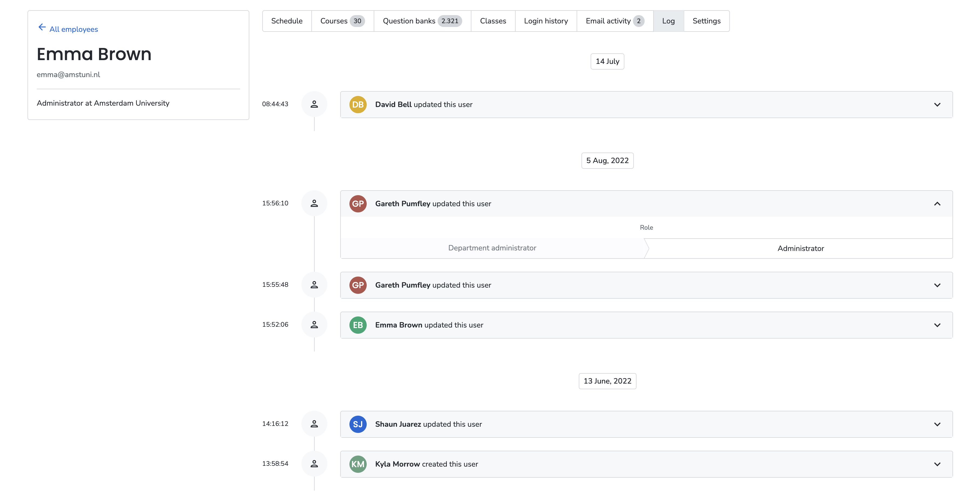Click the 13 June, 2022 date label
The height and width of the screenshot is (503, 980).
pos(607,381)
